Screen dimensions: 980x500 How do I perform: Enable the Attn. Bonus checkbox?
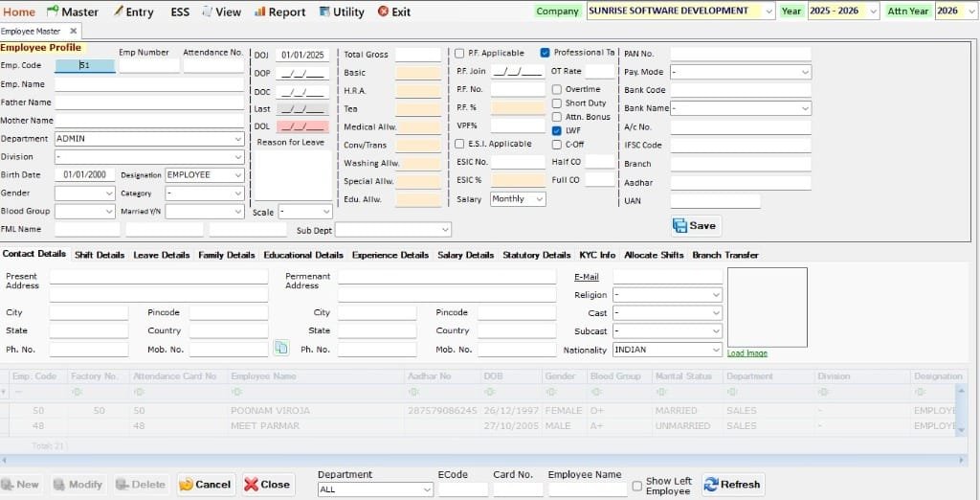[557, 117]
